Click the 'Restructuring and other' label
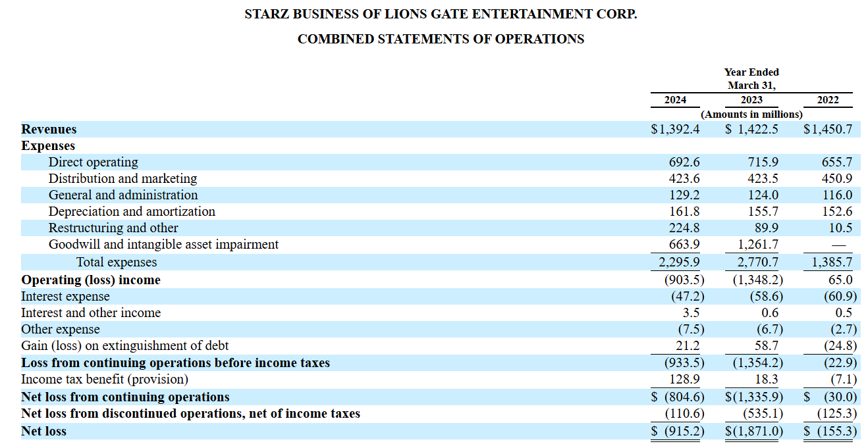This screenshot has width=868, height=448. 113,228
